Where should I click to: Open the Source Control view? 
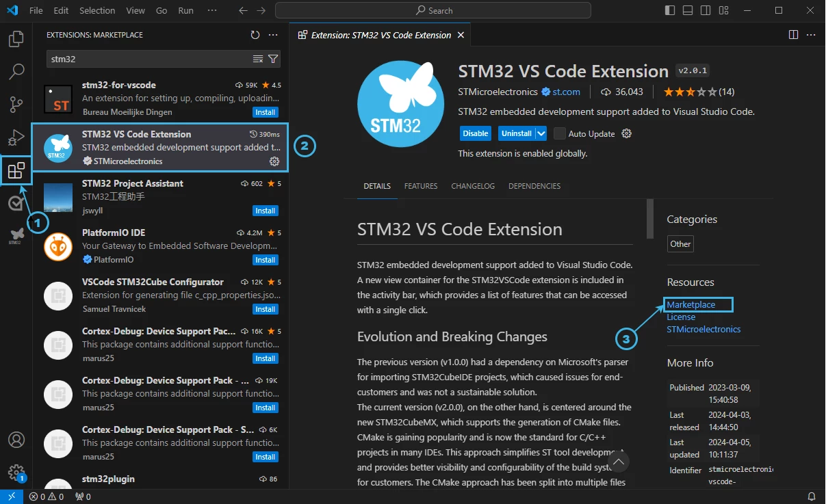coord(16,105)
